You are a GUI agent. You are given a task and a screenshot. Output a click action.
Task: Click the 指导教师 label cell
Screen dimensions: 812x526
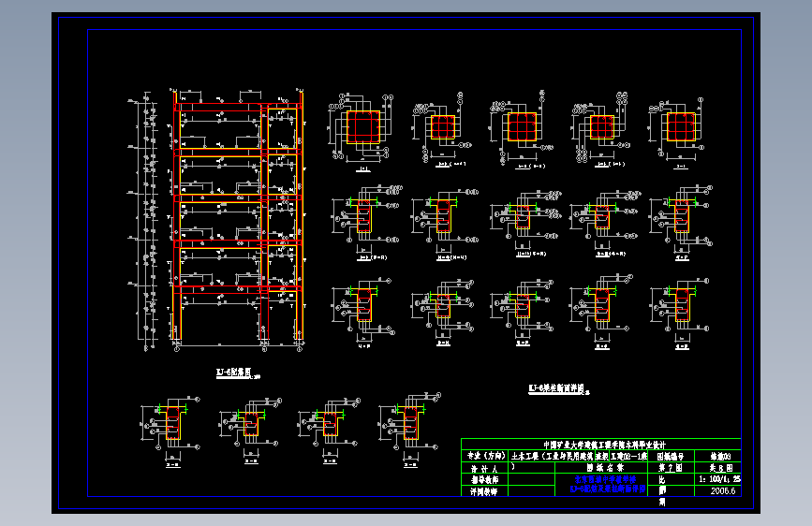pos(484,480)
